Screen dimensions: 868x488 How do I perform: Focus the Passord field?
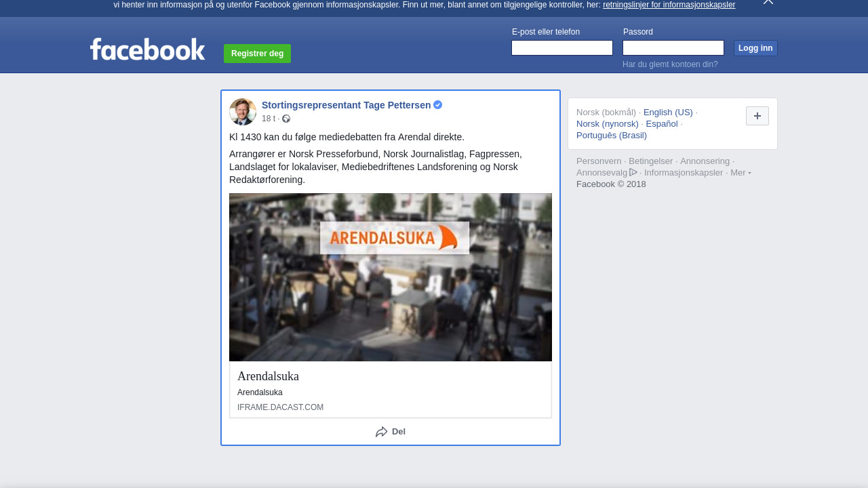(x=673, y=47)
